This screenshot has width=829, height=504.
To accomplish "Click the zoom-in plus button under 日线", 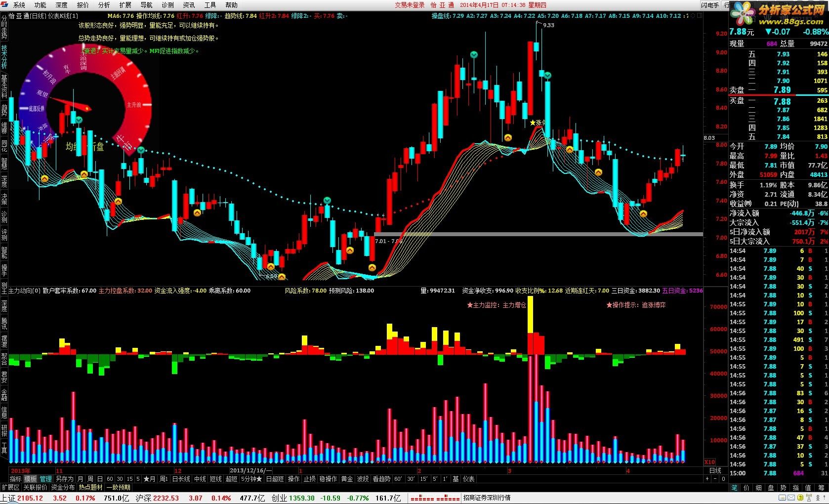I will pos(707,479).
